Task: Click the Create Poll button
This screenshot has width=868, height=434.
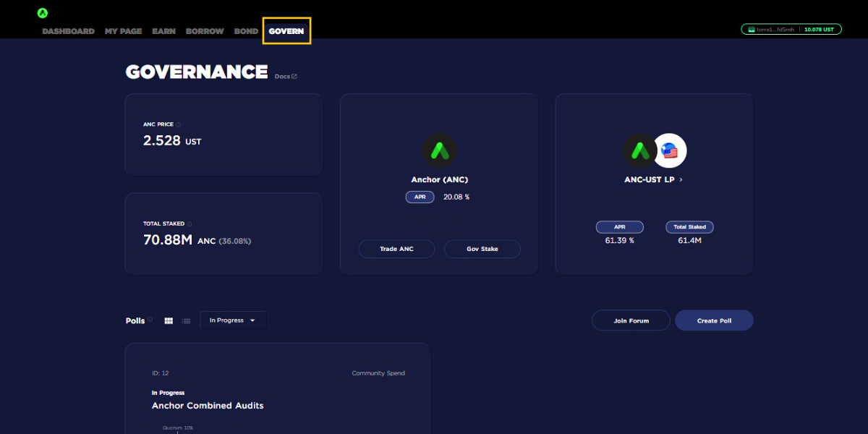Action: 714,320
